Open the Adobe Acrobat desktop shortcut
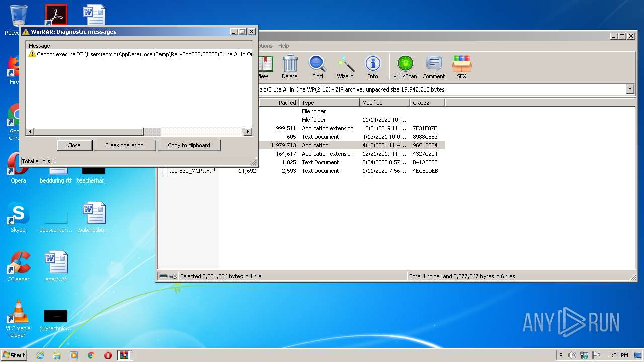This screenshot has height=362, width=644. tap(56, 15)
